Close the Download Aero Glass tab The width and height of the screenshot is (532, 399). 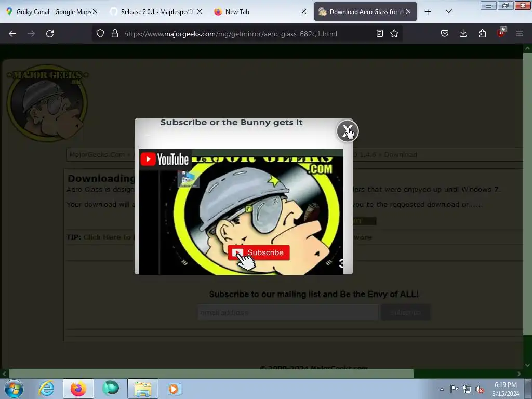(x=408, y=11)
